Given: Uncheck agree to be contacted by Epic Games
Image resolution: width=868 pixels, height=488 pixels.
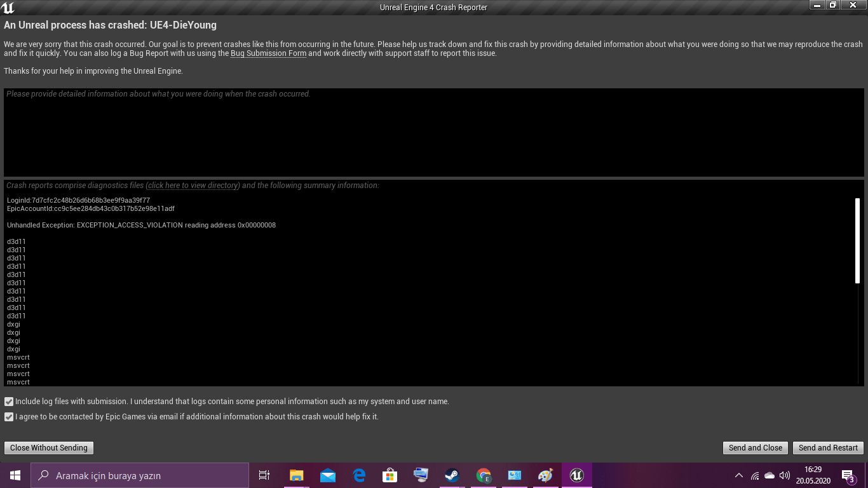Looking at the screenshot, I should pos(9,417).
